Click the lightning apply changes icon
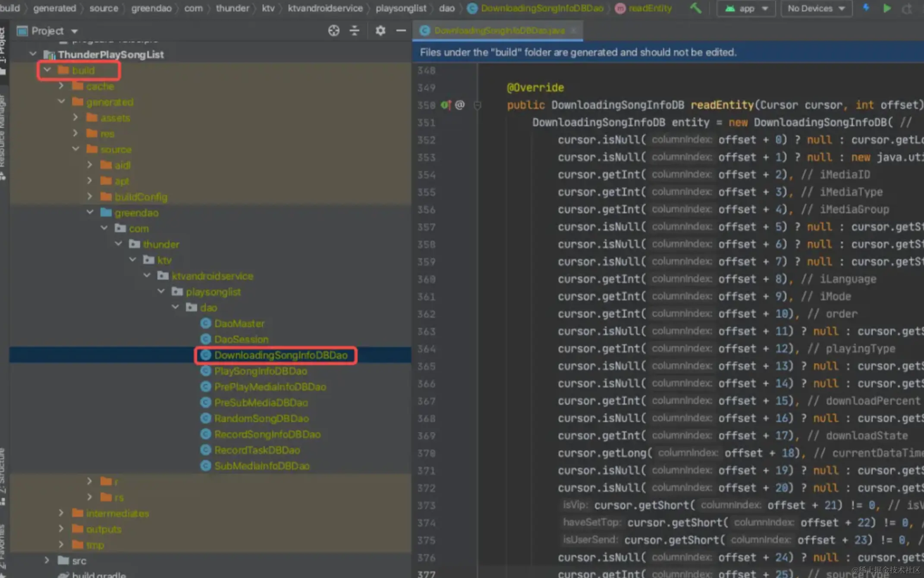 866,8
